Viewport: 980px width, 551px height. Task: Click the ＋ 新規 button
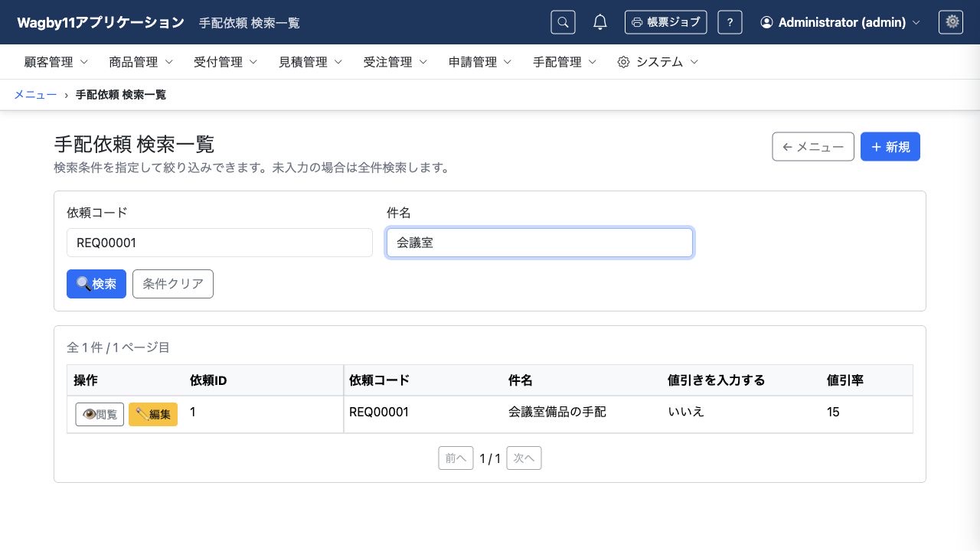(x=890, y=147)
